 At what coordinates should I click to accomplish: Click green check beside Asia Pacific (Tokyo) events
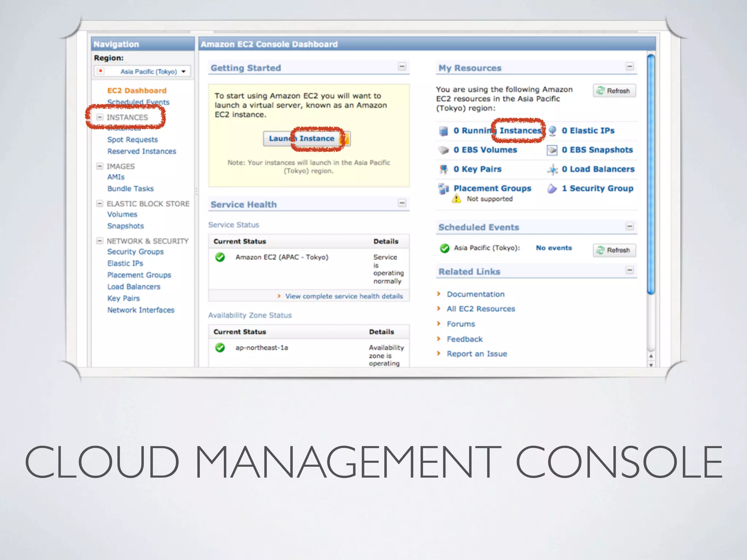(445, 248)
